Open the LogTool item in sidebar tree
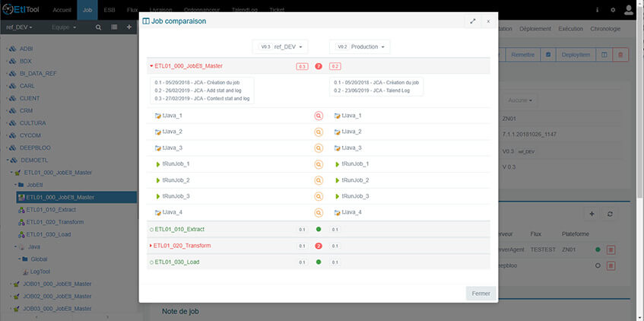644x321 pixels. pos(40,272)
